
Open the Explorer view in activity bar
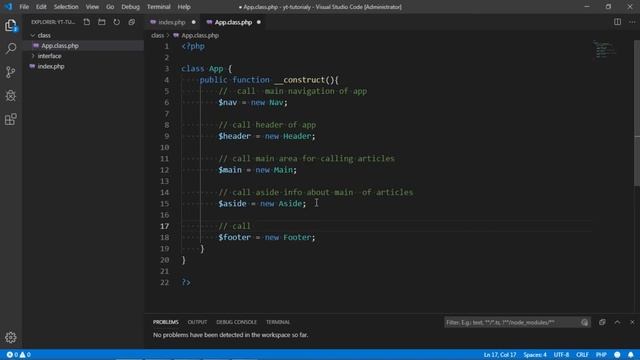click(11, 26)
